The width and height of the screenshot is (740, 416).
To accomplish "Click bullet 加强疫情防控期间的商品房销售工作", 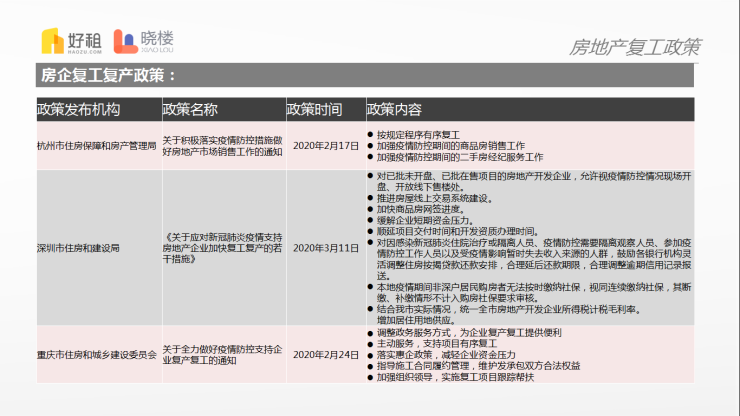I will coord(451,146).
